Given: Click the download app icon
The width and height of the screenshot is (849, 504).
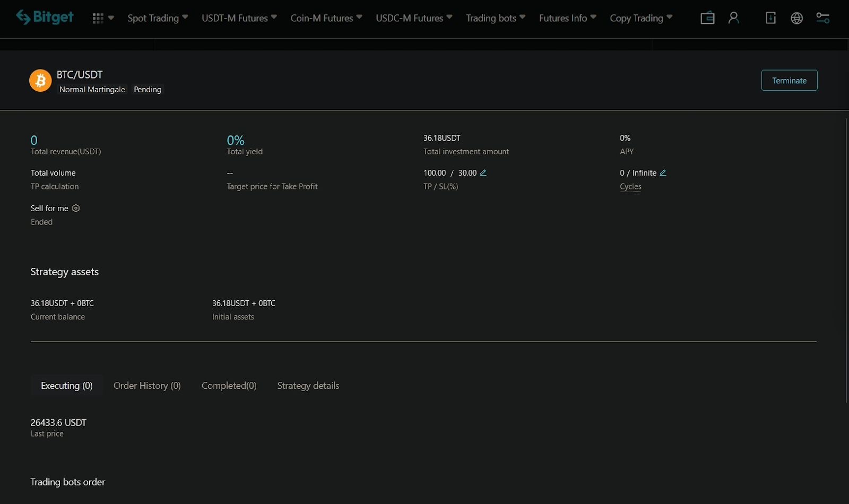Looking at the screenshot, I should coord(770,18).
